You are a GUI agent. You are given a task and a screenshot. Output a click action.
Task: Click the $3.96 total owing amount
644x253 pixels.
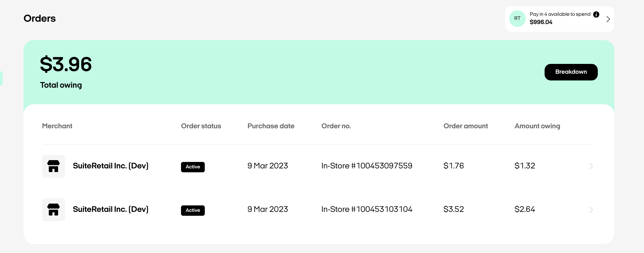[x=66, y=64]
